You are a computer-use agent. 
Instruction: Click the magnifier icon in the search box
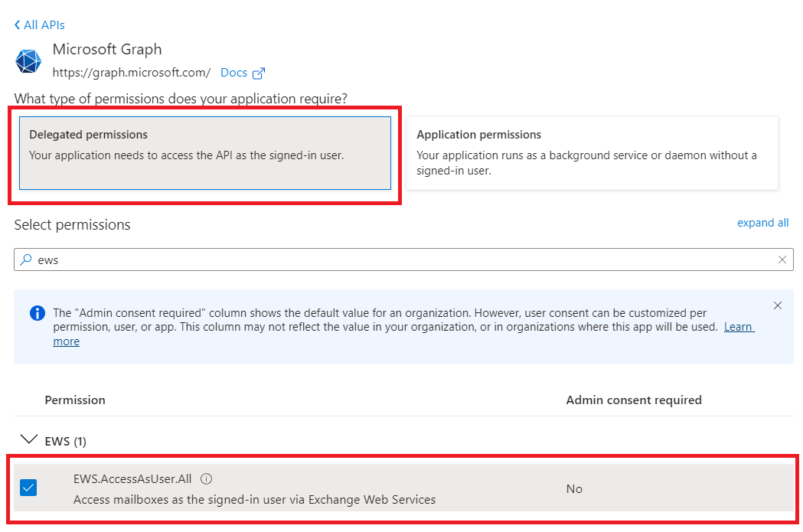click(25, 259)
